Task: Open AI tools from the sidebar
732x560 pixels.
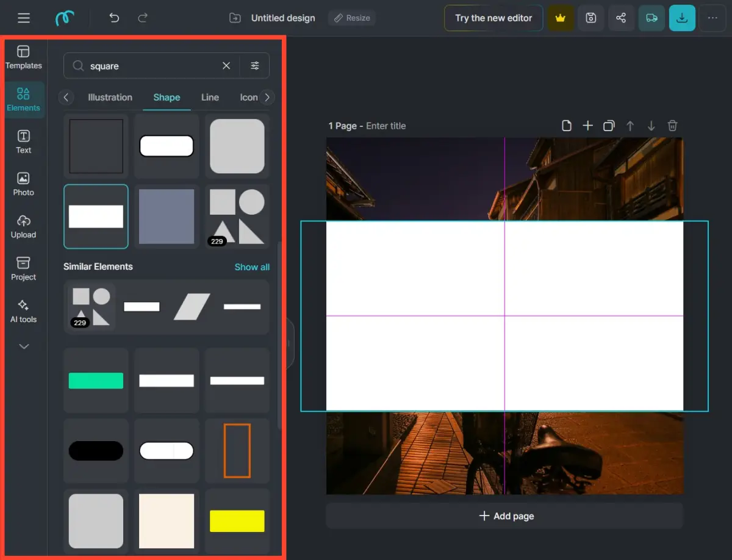Action: 23,311
